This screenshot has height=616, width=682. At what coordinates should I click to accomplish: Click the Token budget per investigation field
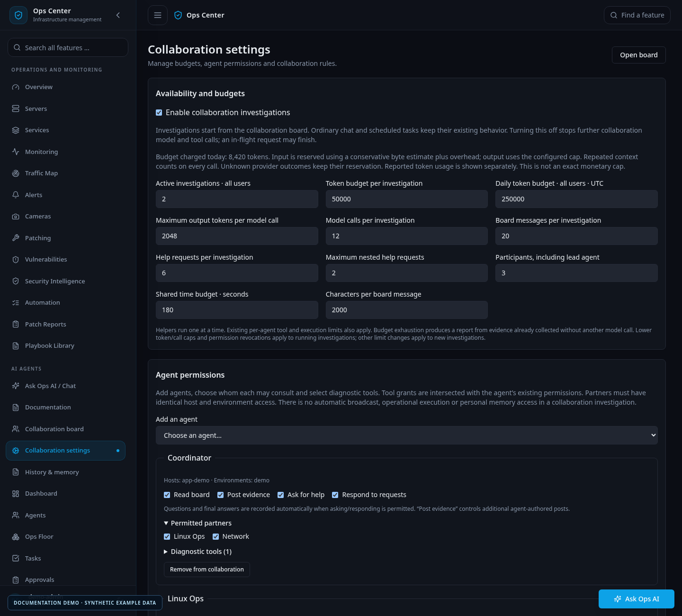406,199
